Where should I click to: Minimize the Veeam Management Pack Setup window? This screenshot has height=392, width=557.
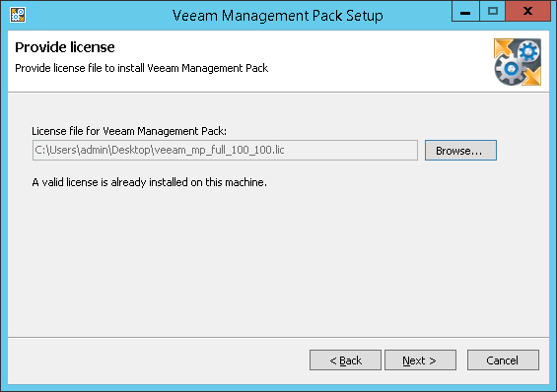tap(465, 12)
